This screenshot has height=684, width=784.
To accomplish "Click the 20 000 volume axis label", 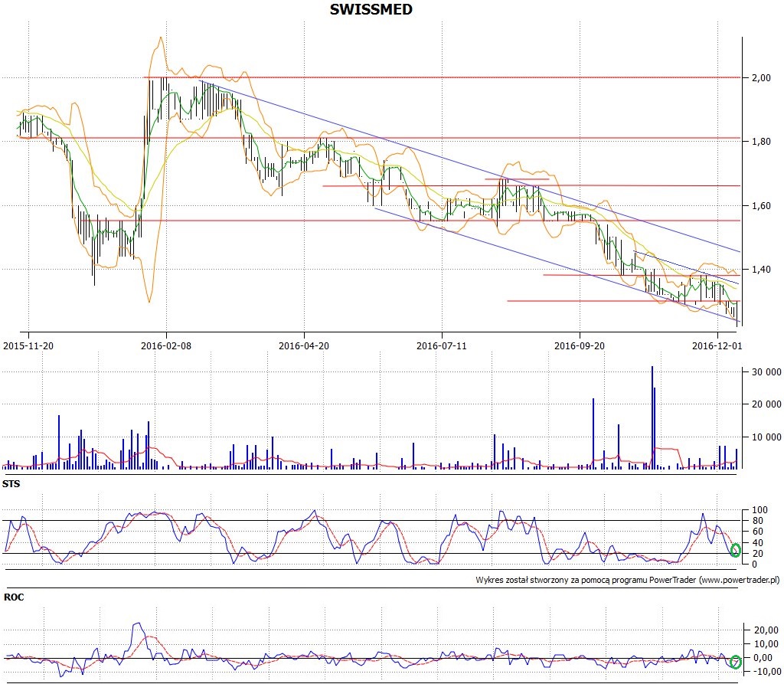I will 766,404.
